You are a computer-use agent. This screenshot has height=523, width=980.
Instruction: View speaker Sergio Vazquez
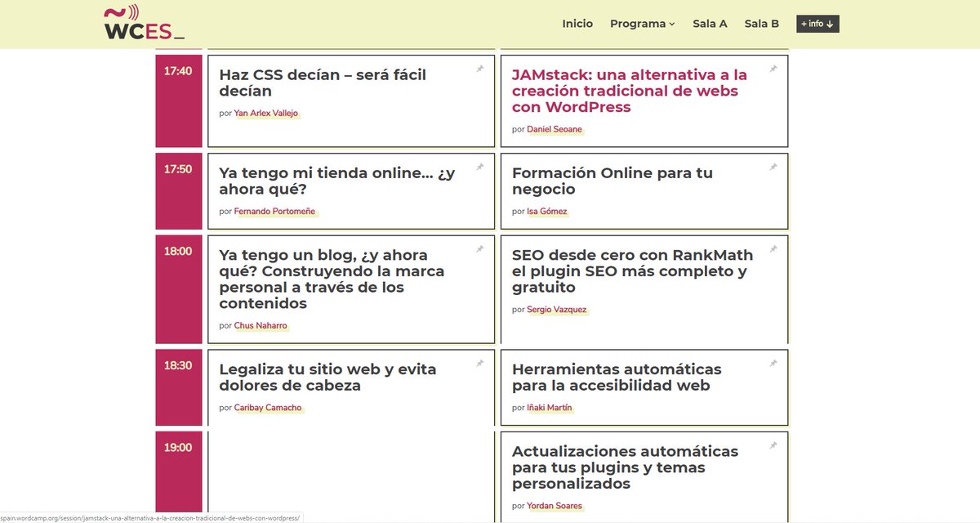point(557,310)
